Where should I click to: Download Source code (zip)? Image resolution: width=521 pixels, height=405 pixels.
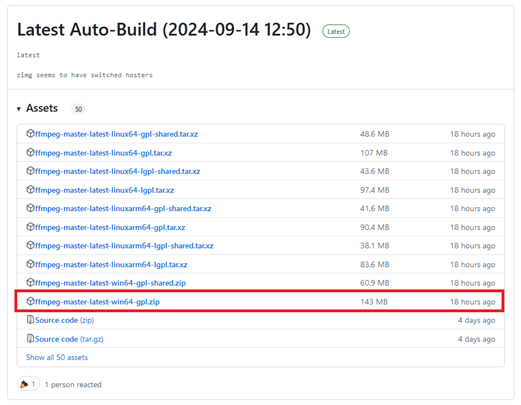[64, 320]
